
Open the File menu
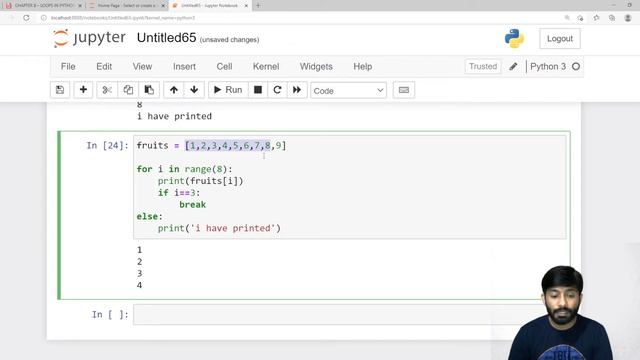[x=68, y=67]
